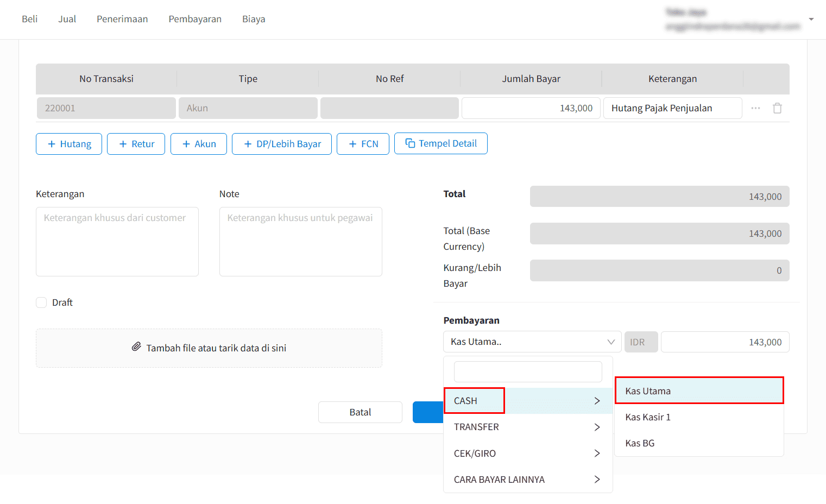This screenshot has height=504, width=826.
Task: Open the Biaya menu
Action: (254, 19)
